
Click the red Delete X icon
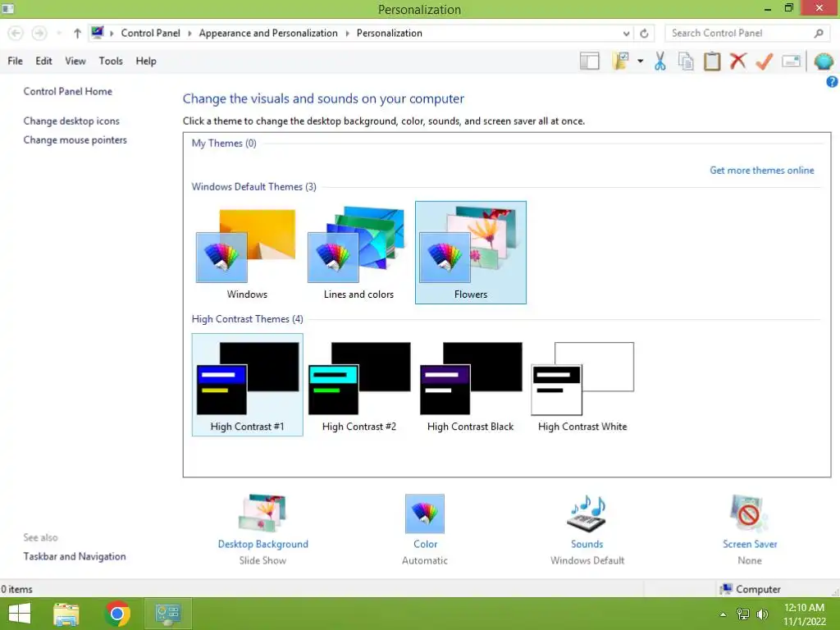738,61
